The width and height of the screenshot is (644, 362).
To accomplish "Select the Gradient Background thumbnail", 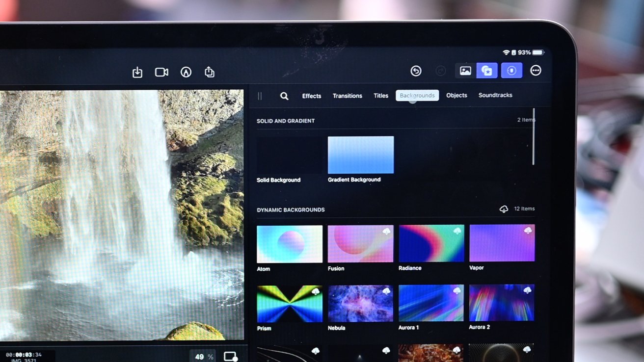I will (x=361, y=155).
